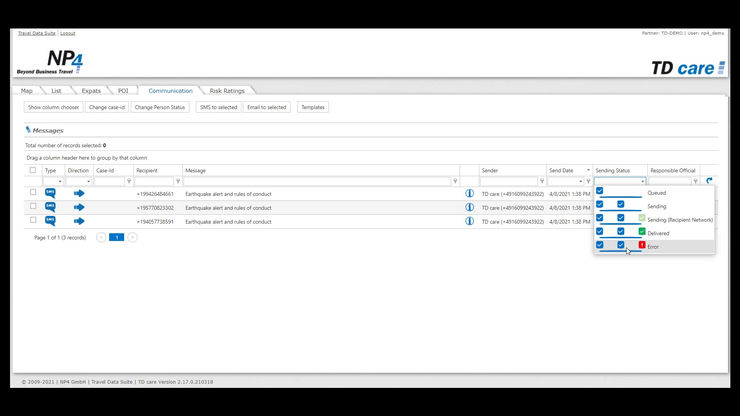Select the Communication tab

click(170, 91)
